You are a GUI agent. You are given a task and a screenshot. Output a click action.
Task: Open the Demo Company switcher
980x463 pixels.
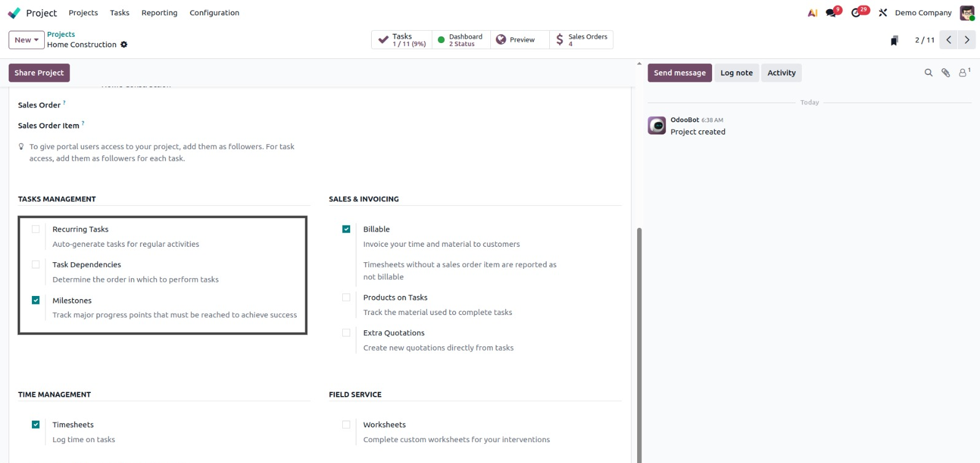click(923, 13)
